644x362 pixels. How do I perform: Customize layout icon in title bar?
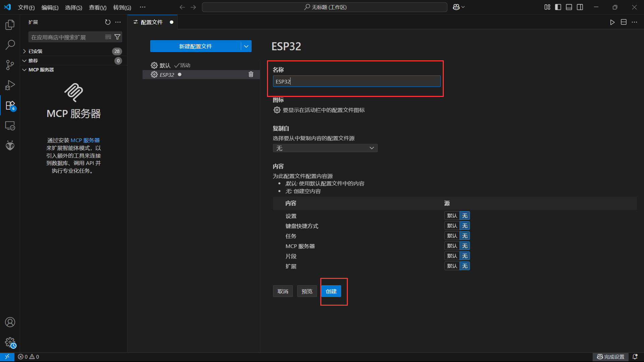(x=547, y=7)
